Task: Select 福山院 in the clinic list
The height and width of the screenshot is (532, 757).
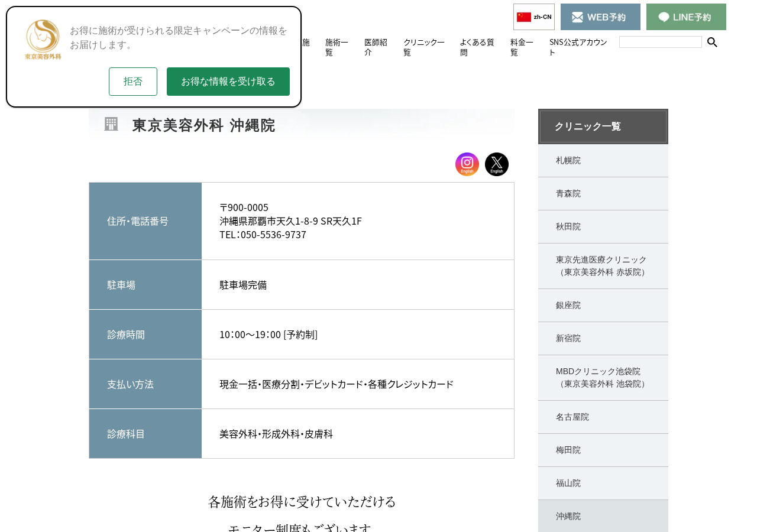Action: [x=603, y=484]
